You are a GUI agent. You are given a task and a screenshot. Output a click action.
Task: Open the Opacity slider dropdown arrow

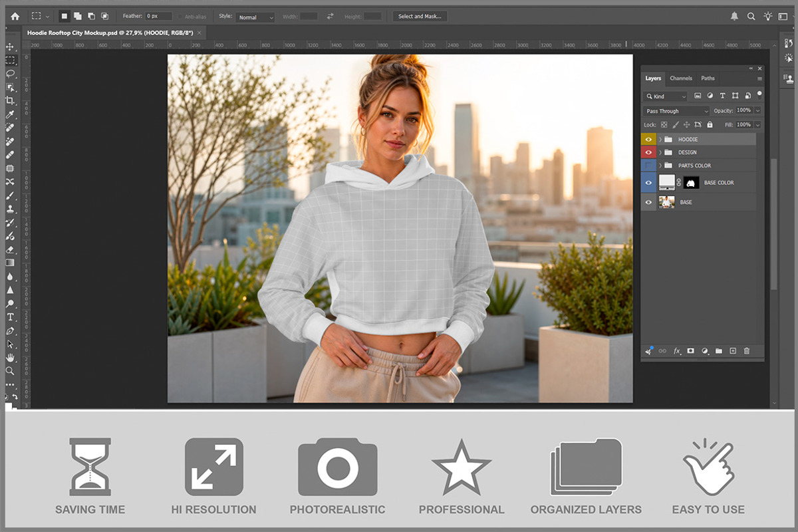pos(757,111)
